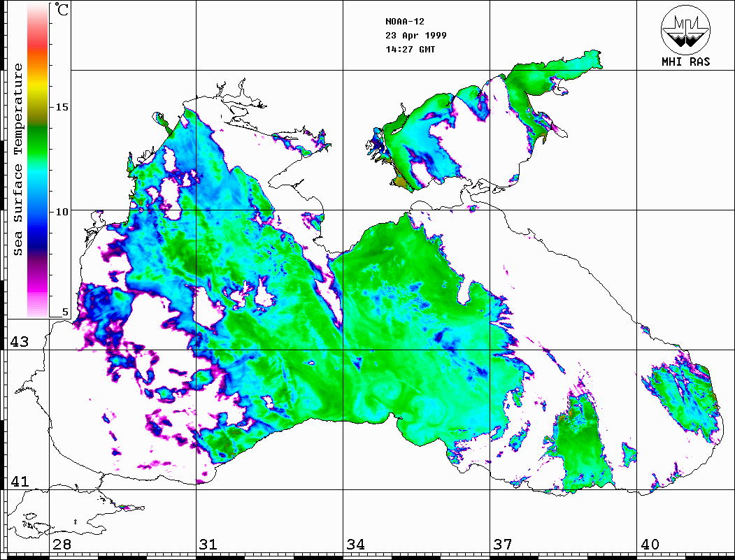Click latitude label "43"
The image size is (735, 560).
[x=20, y=342]
